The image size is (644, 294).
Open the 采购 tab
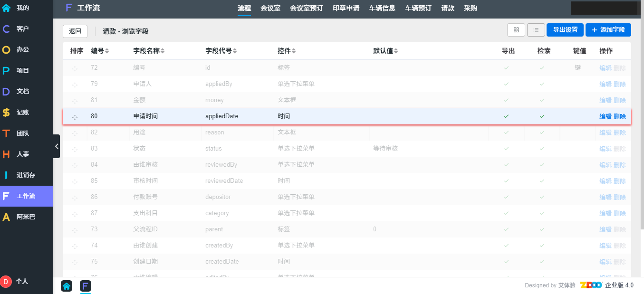471,8
